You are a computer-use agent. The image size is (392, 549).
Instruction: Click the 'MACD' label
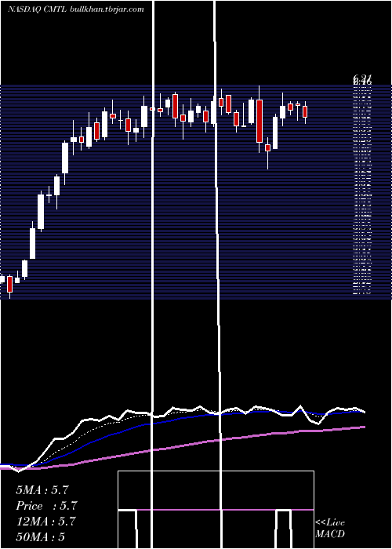click(330, 534)
